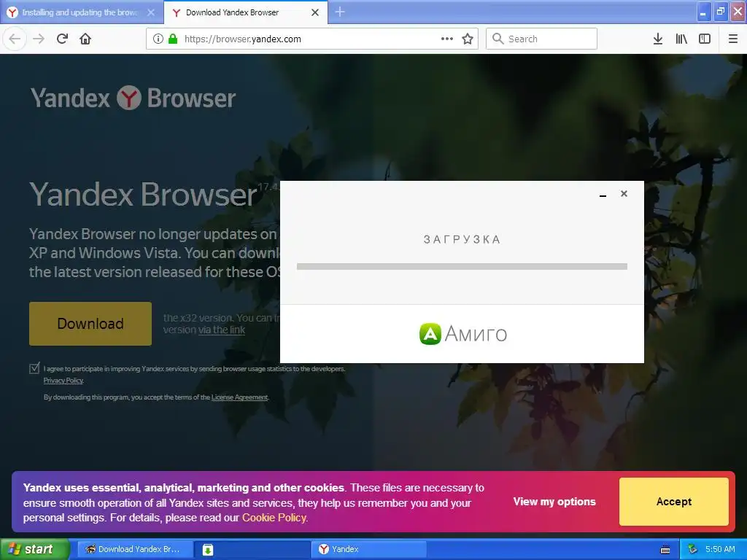747x560 pixels.
Task: Click the tray icon next to the clock
Action: [692, 549]
